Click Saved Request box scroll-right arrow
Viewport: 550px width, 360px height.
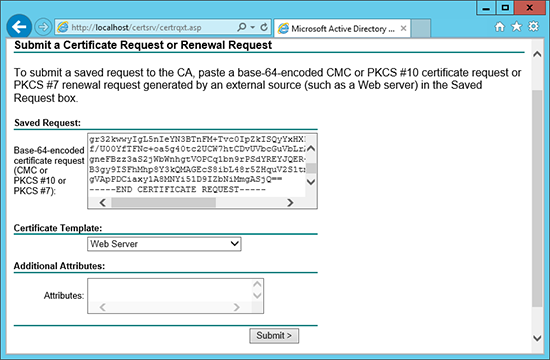pos(290,202)
